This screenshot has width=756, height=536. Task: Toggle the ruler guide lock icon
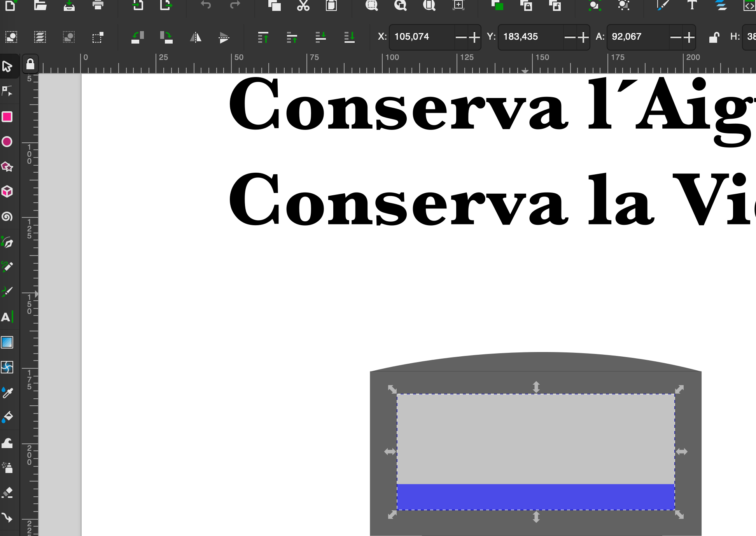tap(30, 64)
